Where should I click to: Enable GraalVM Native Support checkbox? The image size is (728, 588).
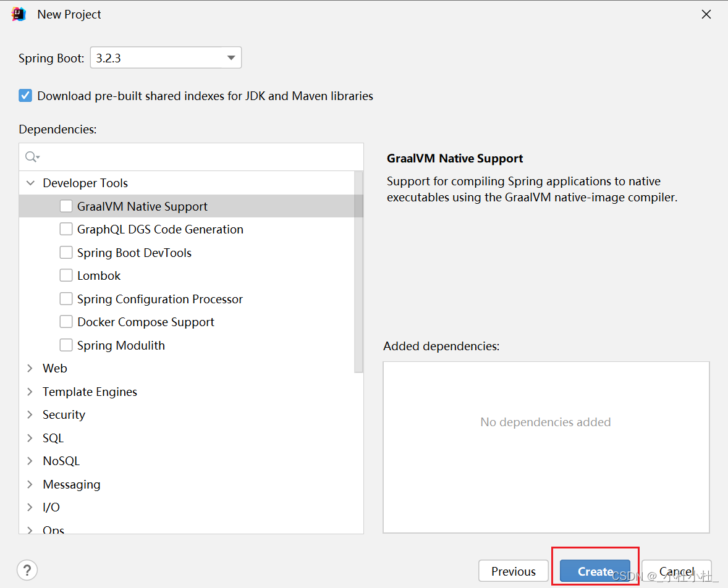pos(66,206)
